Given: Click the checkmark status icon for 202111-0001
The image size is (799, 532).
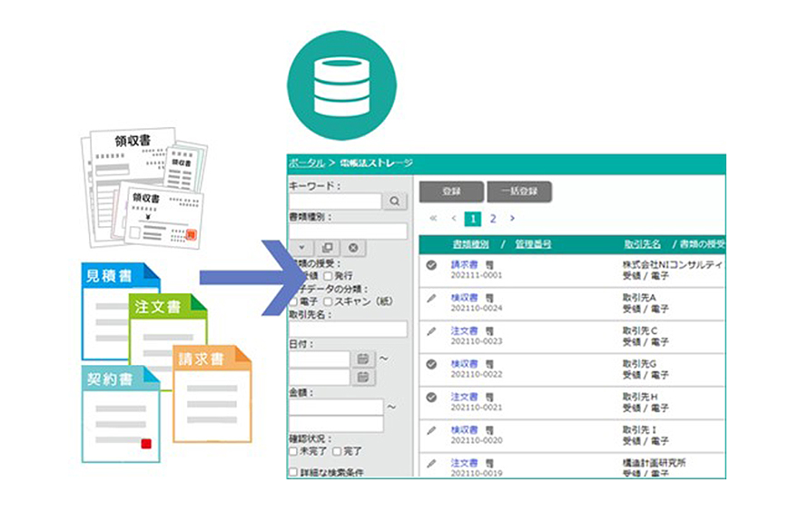Looking at the screenshot, I should [x=431, y=264].
